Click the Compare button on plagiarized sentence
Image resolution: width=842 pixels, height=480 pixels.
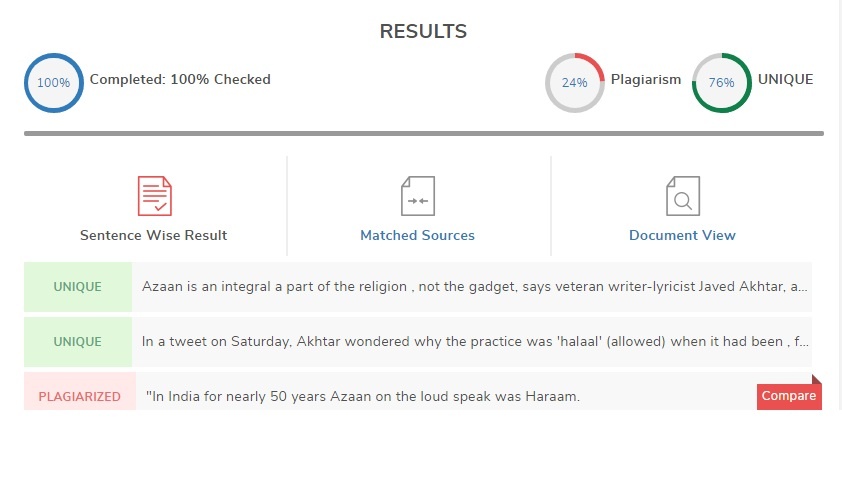pyautogui.click(x=789, y=396)
